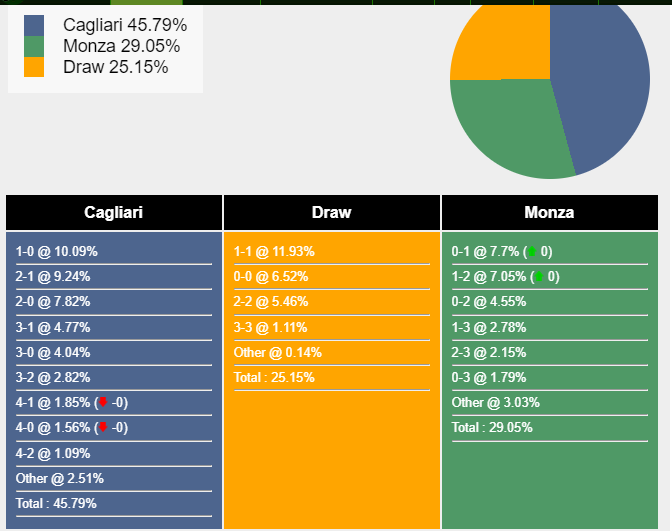Click the red down arrow beside 4-1 score
Screen dimensions: 672x531
click(x=103, y=402)
